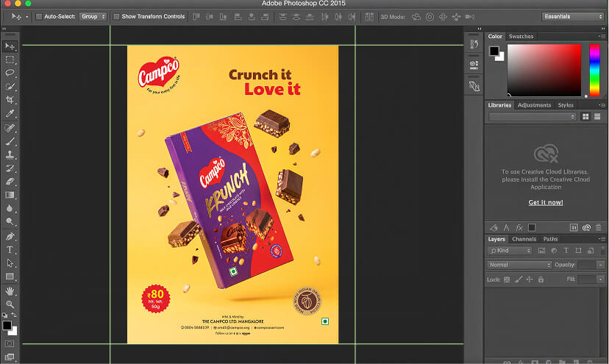
Task: Open the History panel icon
Action: point(474,44)
